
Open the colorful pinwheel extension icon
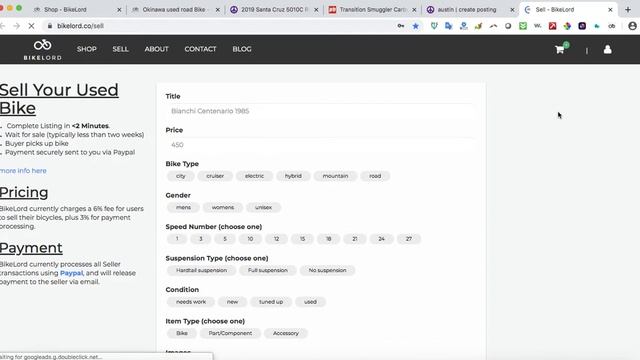point(567,26)
